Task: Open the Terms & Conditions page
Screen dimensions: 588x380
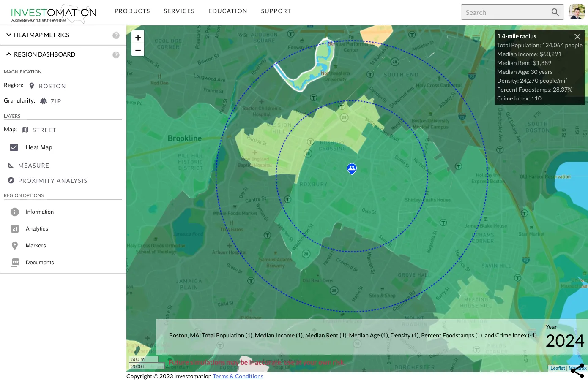Action: (238, 376)
